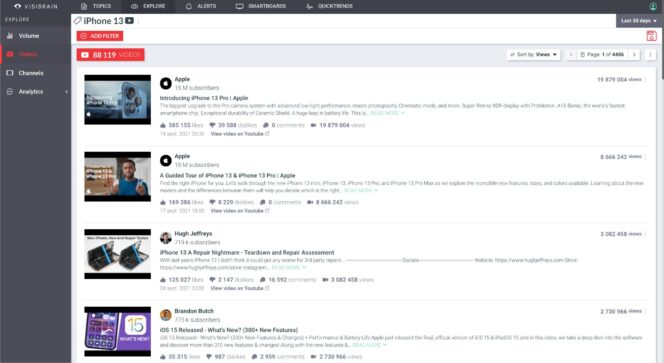Image resolution: width=664 pixels, height=363 pixels.
Task: Open options menu beside 8 666 242 views
Action: 645,157
